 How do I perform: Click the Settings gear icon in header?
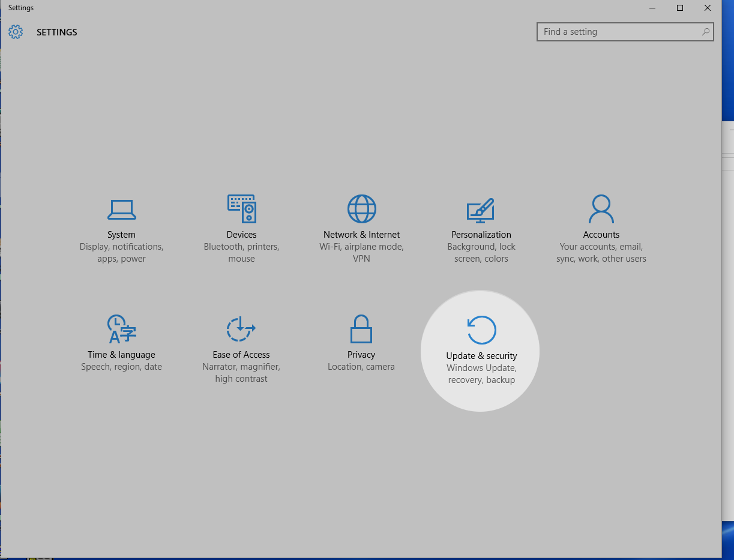[16, 32]
